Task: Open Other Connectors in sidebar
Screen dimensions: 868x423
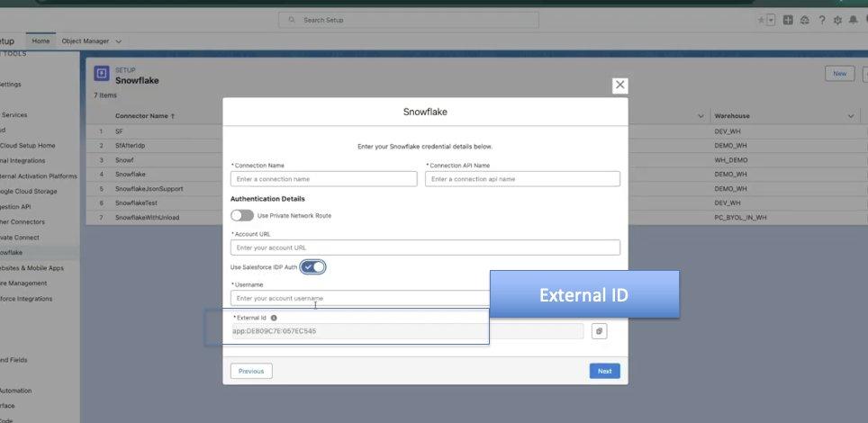Action: 23,222
